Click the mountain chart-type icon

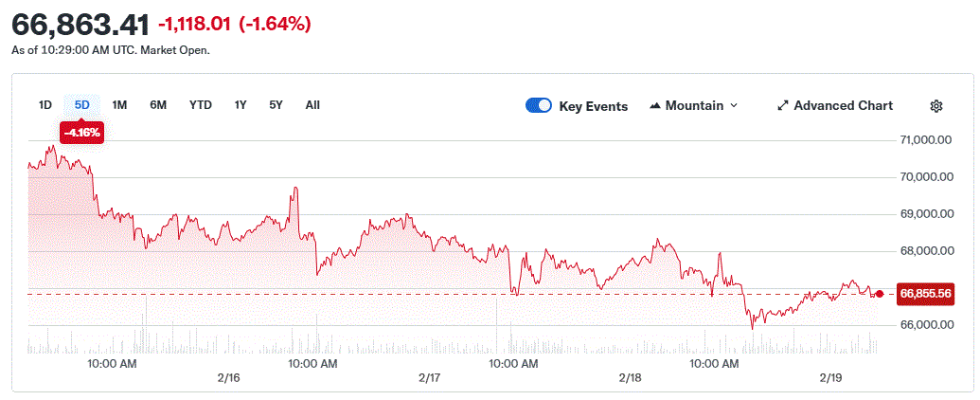[x=654, y=106]
